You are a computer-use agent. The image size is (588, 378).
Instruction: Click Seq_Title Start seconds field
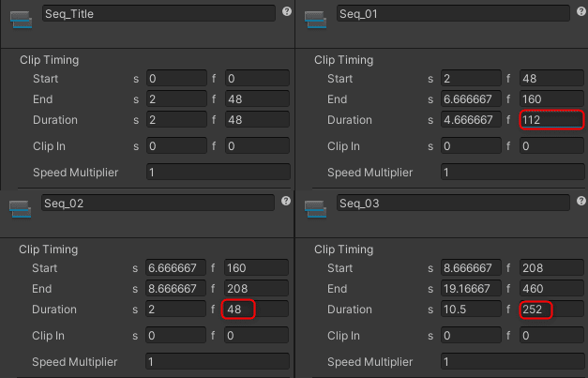176,79
